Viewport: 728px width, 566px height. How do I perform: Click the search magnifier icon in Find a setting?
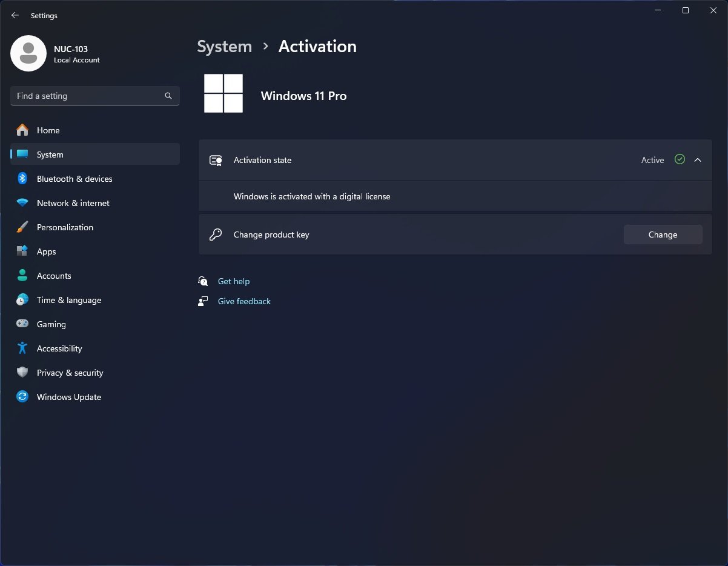(168, 96)
